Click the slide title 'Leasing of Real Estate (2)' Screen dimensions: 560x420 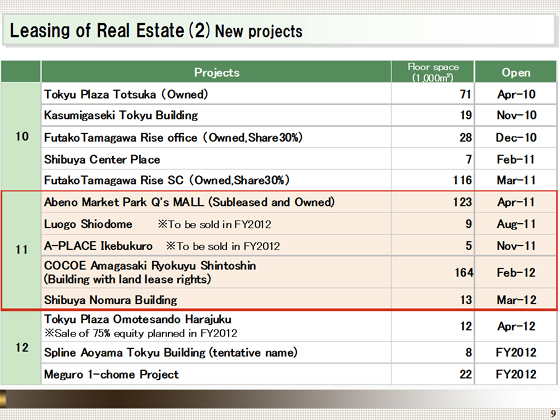tap(110, 31)
